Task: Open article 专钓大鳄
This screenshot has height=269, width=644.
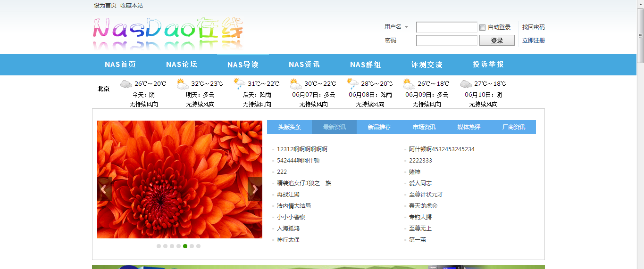Action: tap(420, 217)
